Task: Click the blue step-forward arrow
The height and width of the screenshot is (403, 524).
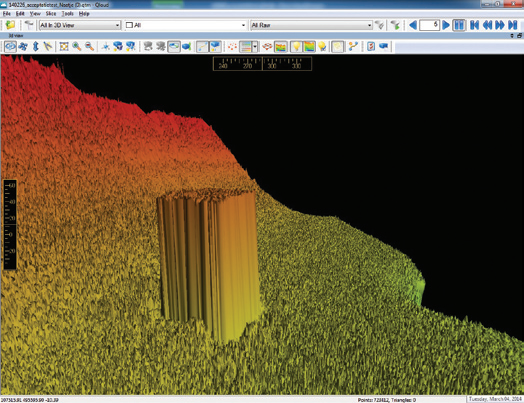Action: (x=445, y=25)
